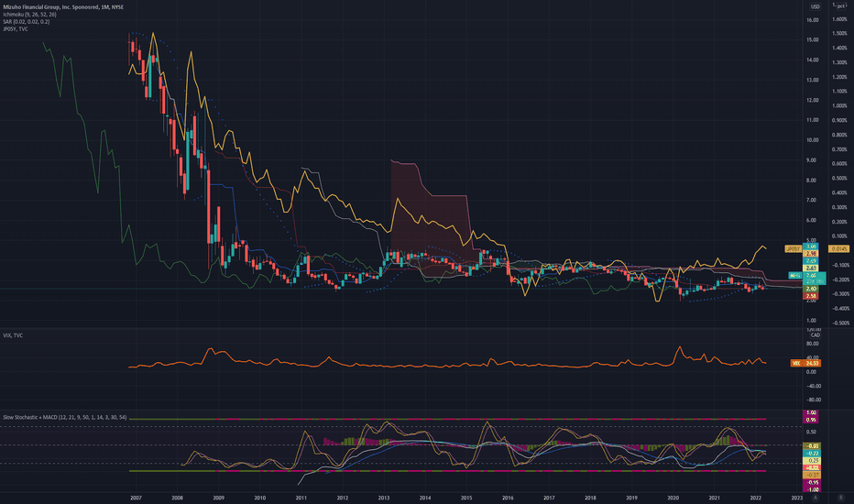This screenshot has height=504, width=854.
Task: Click the 2020 label on time axis
Action: pyautogui.click(x=673, y=498)
